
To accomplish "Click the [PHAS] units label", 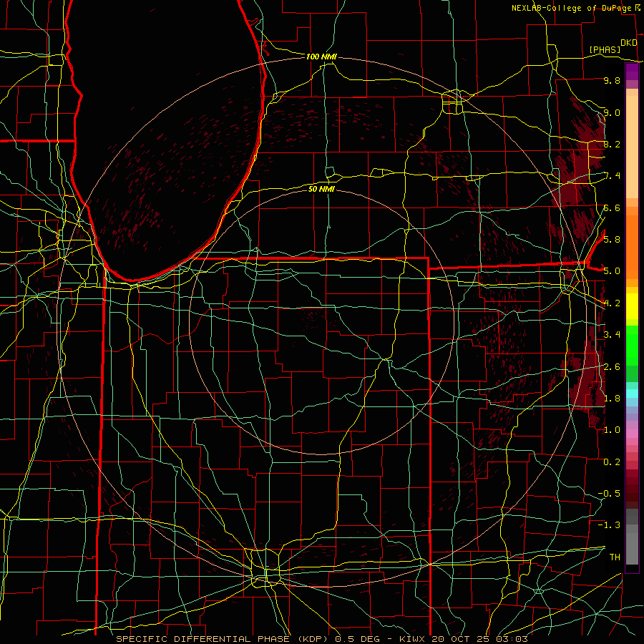I will coord(605,49).
